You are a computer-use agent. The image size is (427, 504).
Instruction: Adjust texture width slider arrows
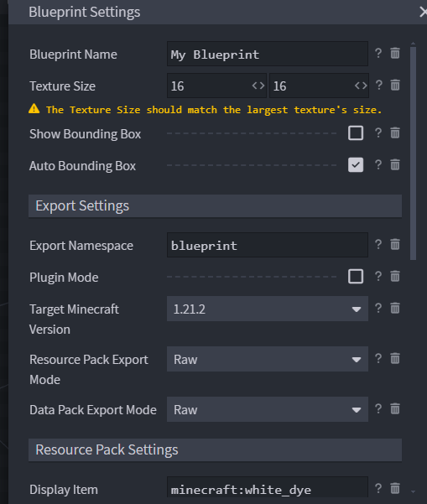[258, 86]
